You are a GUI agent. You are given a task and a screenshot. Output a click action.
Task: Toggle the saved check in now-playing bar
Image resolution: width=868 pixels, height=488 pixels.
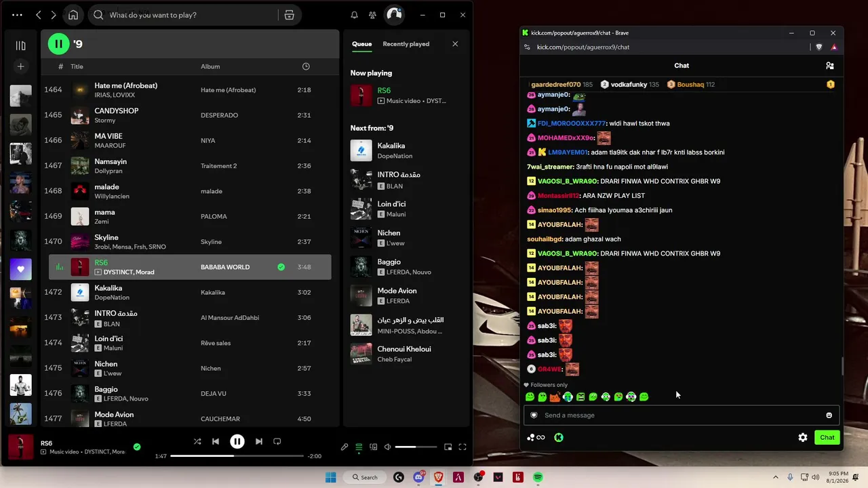pos(137,447)
